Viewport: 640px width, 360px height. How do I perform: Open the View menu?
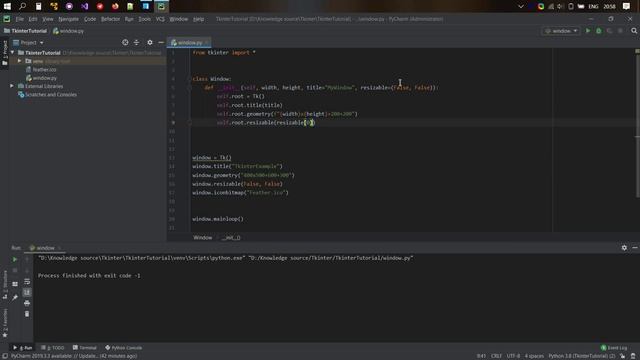point(48,19)
